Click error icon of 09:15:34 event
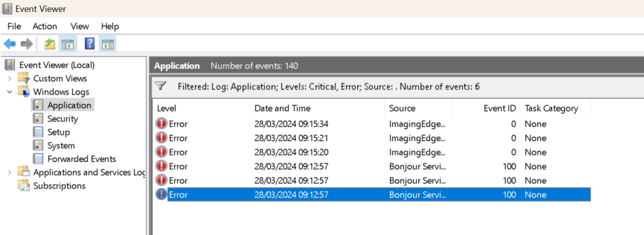Screen dimensions: 644x235 coord(162,123)
